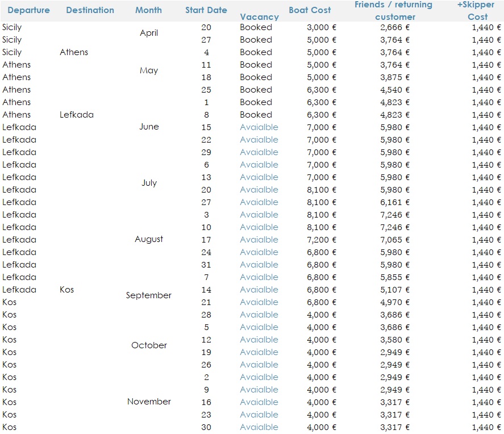Select the 4,970 € returning customer price
The width and height of the screenshot is (504, 434).
[395, 302]
